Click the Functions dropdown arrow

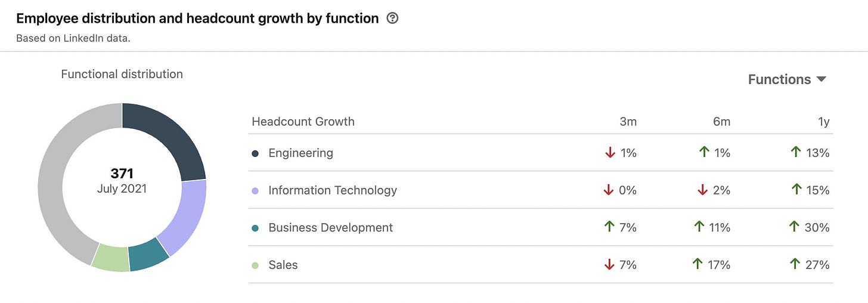tap(821, 79)
